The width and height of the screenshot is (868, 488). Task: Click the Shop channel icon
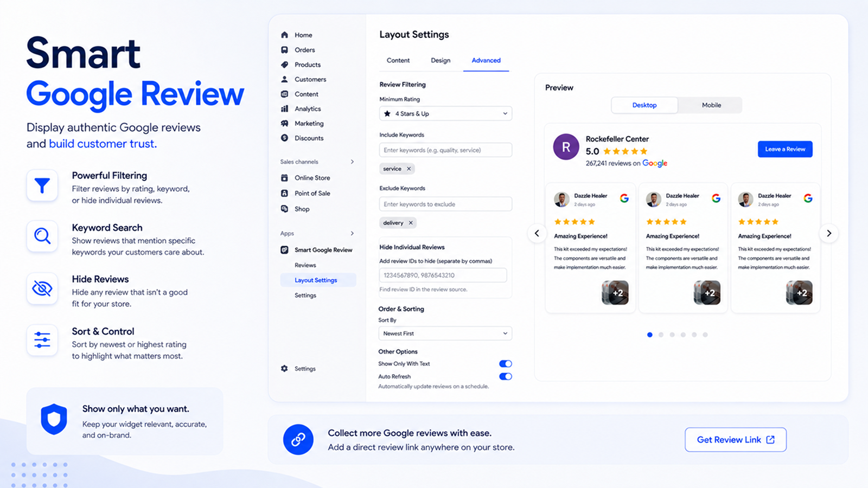pyautogui.click(x=284, y=209)
